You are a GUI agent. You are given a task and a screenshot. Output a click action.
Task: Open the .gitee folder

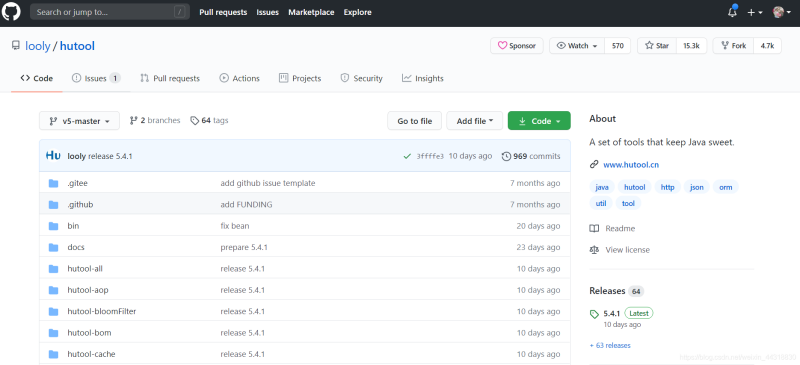coord(78,183)
